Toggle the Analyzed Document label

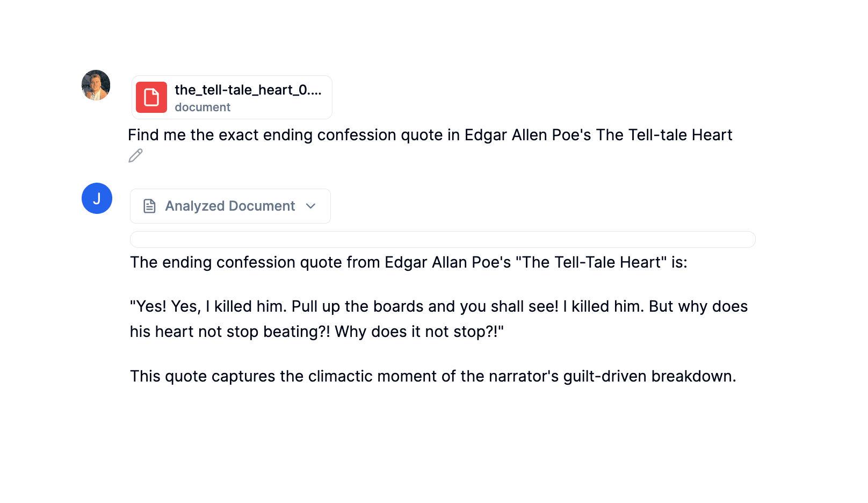tap(230, 206)
